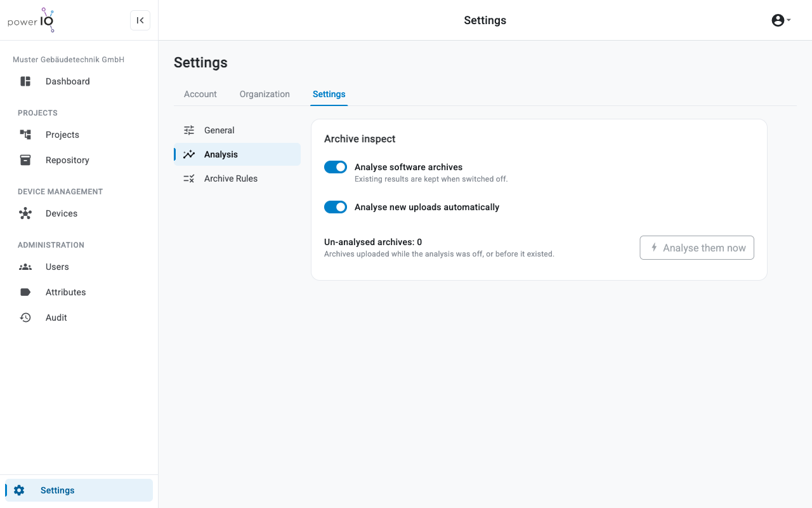The width and height of the screenshot is (812, 508).
Task: Click the Analyse them now button
Action: point(697,248)
